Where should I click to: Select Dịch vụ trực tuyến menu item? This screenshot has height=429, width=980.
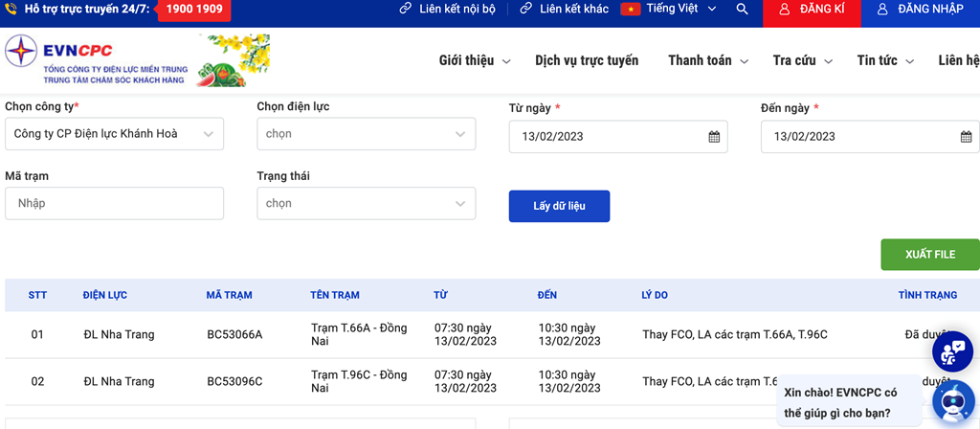(x=587, y=60)
